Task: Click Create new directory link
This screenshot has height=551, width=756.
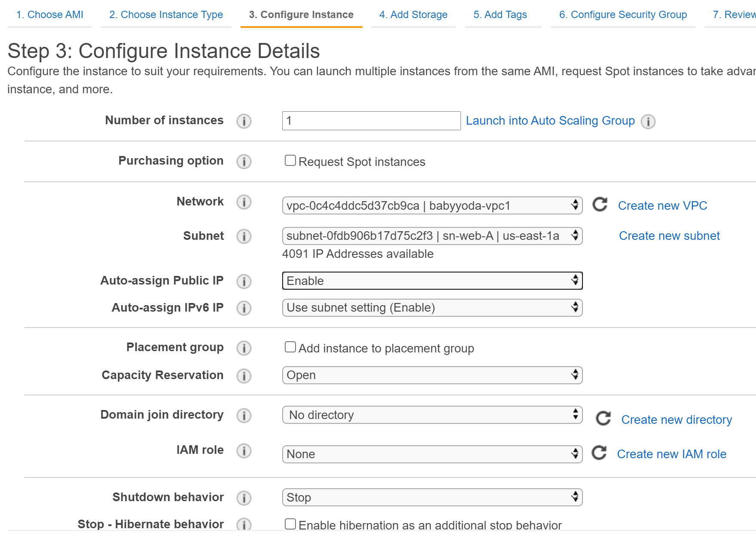Action: coord(677,419)
